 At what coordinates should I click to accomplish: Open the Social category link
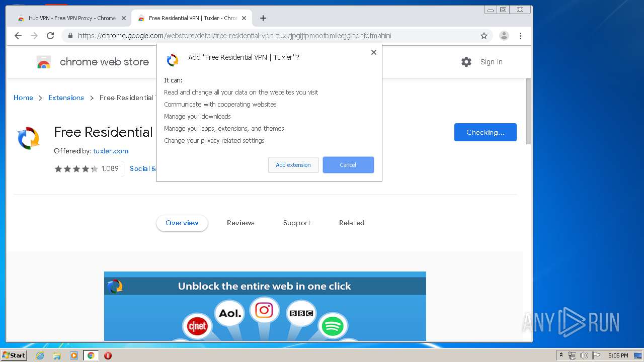(143, 168)
